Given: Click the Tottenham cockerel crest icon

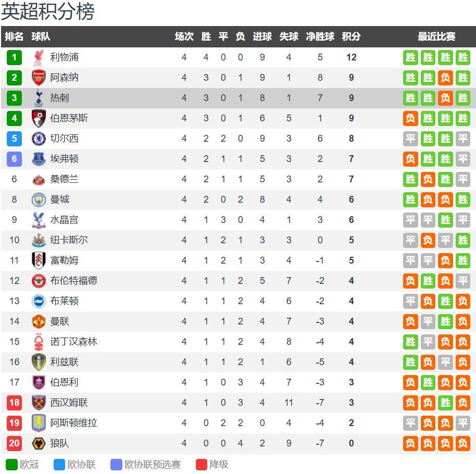Looking at the screenshot, I should (39, 98).
